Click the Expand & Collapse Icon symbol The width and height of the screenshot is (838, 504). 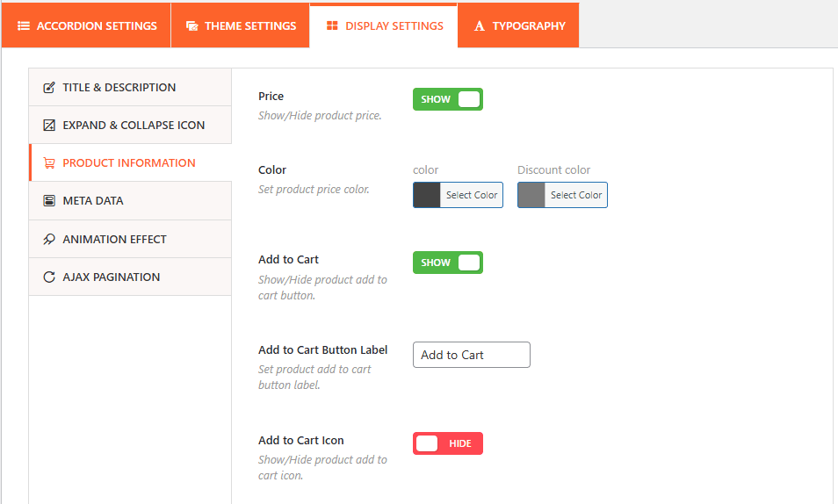(x=49, y=126)
